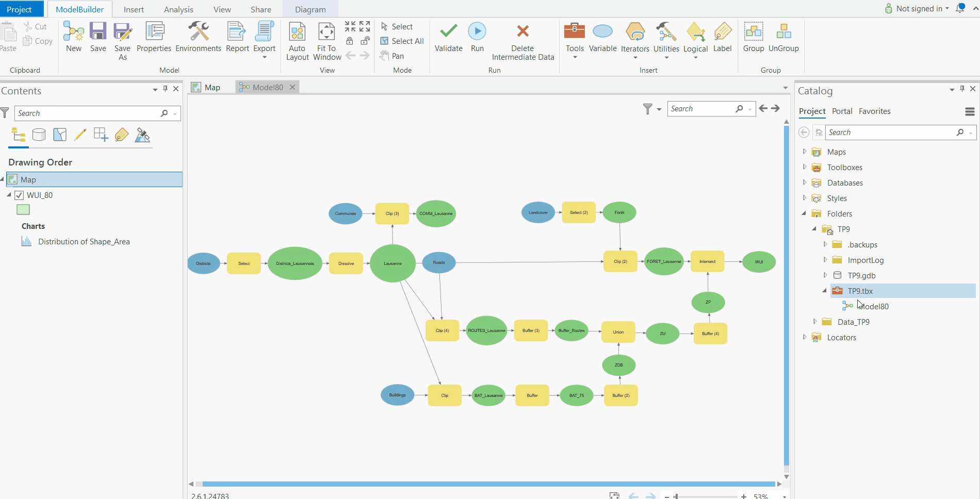Image resolution: width=980 pixels, height=499 pixels.
Task: Click Delete Intermediate Data icon
Action: click(x=522, y=32)
